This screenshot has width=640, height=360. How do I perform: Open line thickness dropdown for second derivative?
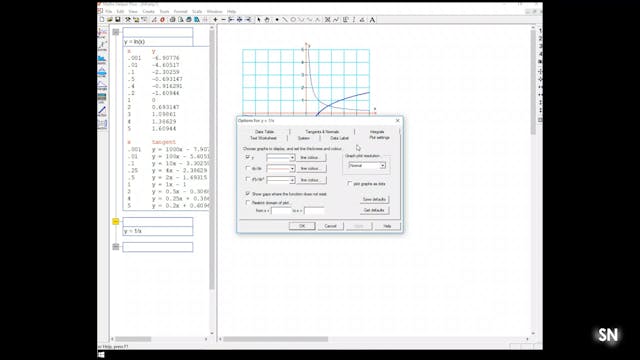pyautogui.click(x=292, y=180)
